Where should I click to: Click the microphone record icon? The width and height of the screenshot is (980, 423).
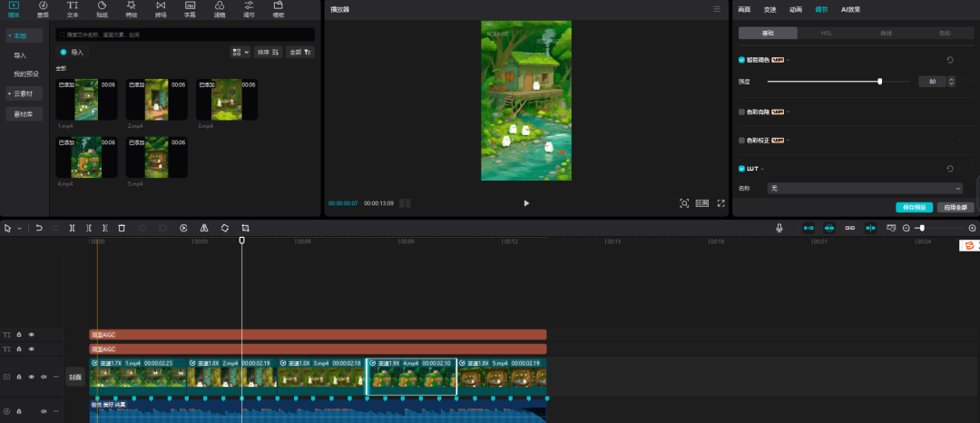tap(779, 228)
